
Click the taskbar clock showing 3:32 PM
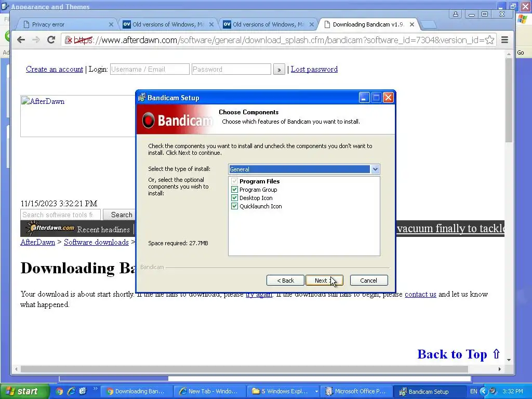[513, 391]
